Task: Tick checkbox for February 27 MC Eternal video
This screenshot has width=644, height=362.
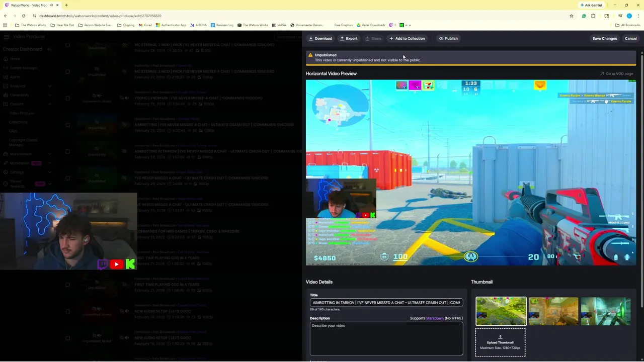Action: (67, 71)
